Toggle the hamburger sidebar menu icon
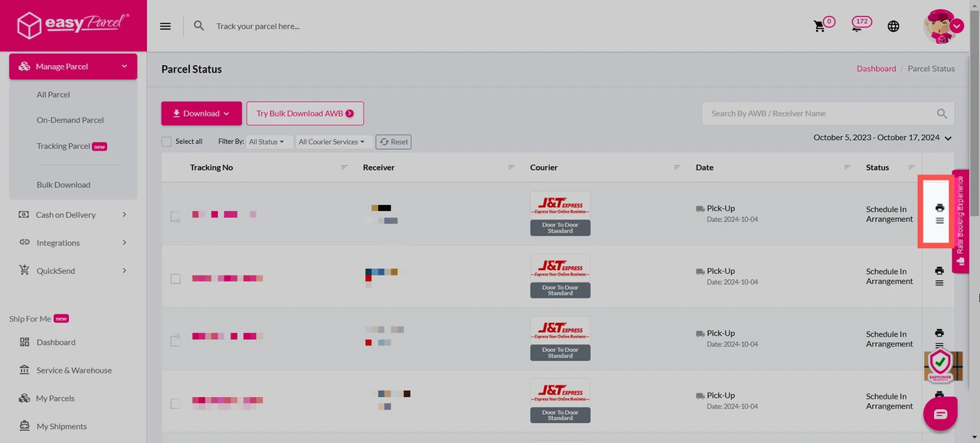Viewport: 980px width, 443px height. (165, 26)
